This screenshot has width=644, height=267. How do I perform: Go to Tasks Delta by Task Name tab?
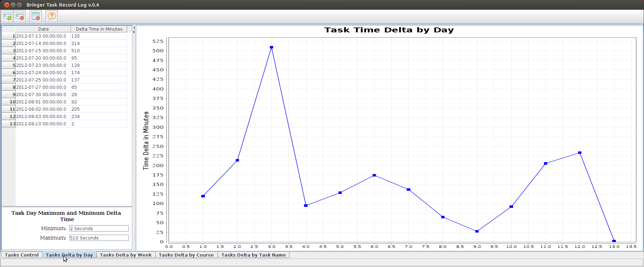click(254, 255)
